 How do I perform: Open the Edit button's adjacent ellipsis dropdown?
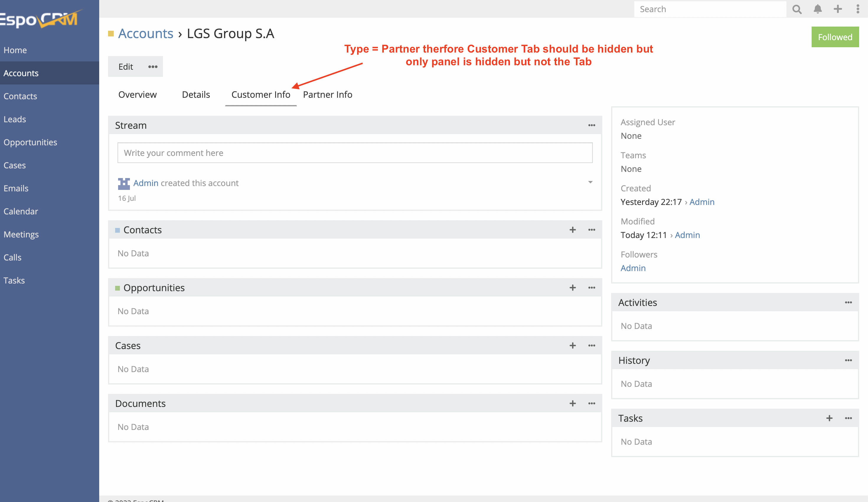tap(152, 66)
